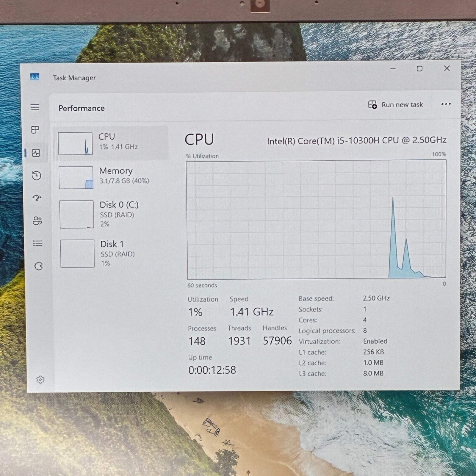
Task: Open the Users page icon
Action: click(37, 220)
